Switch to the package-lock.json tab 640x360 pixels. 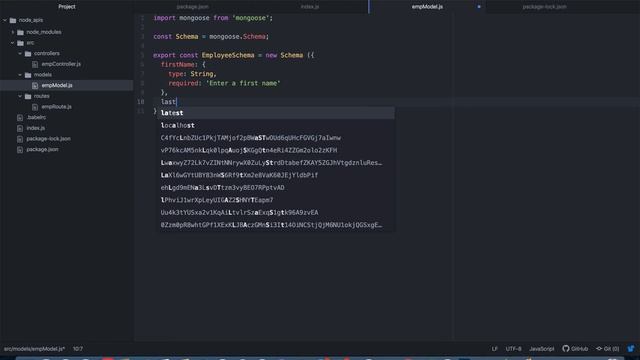point(544,7)
